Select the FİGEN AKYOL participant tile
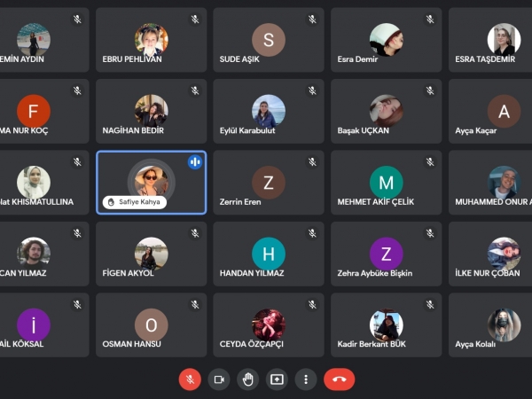The width and height of the screenshot is (532, 399). click(152, 254)
